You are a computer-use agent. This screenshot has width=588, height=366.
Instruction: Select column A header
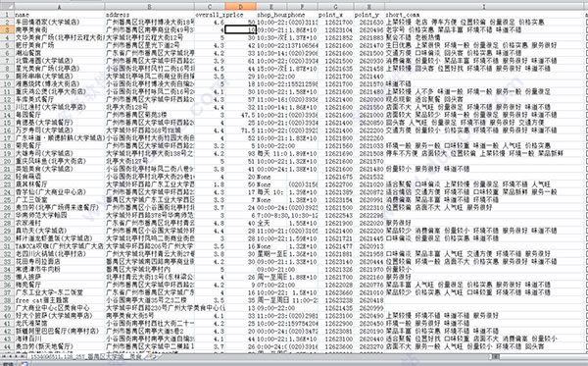click(x=60, y=7)
